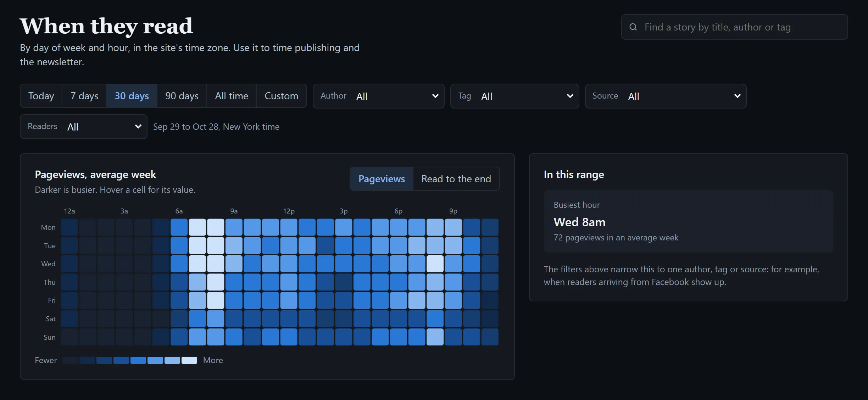Select the Mon 6am heatmap cell
Viewport: 868px width, 400px height.
(x=179, y=227)
